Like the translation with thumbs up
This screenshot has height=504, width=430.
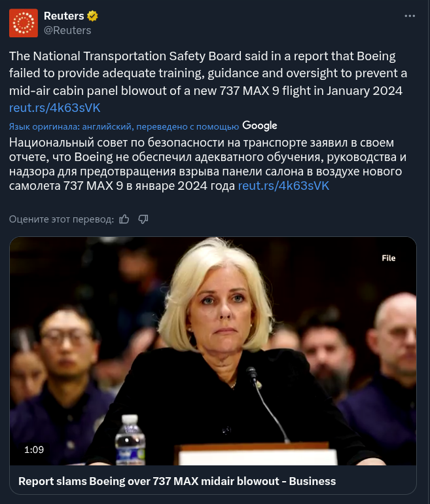[x=124, y=219]
